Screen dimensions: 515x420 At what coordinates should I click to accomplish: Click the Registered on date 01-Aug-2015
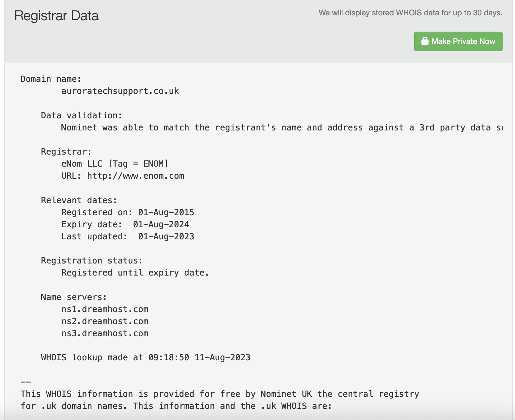[166, 212]
